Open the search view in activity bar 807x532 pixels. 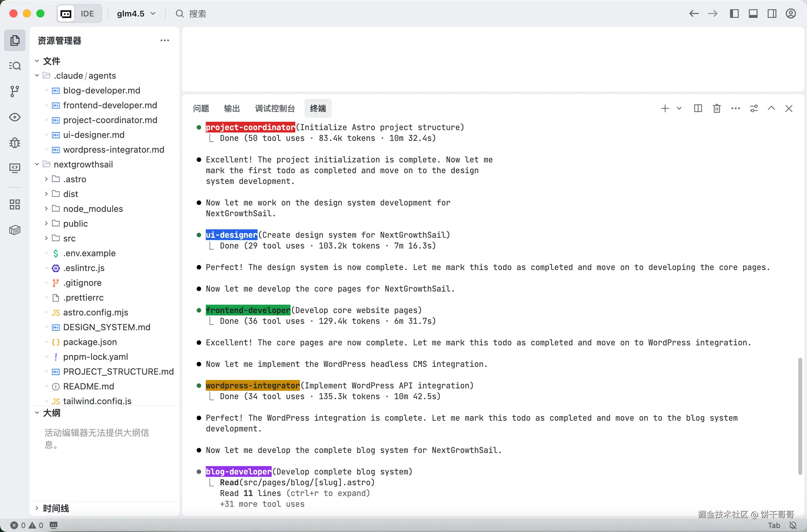pos(14,66)
